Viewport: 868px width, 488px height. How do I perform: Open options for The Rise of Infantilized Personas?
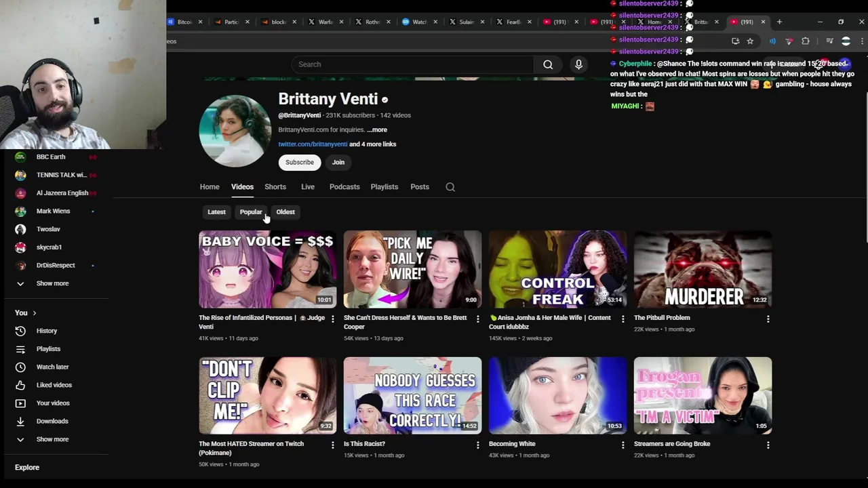[332, 319]
